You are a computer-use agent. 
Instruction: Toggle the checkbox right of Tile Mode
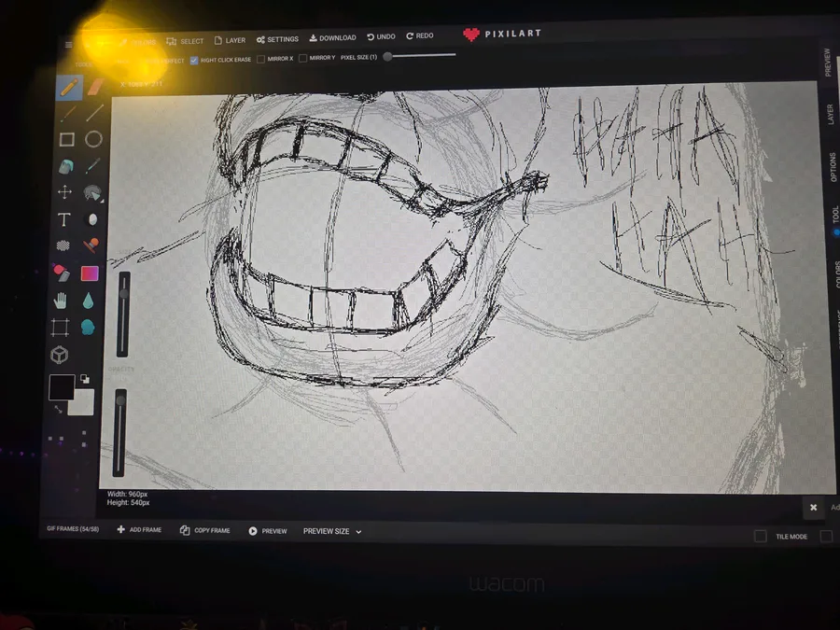click(x=827, y=536)
